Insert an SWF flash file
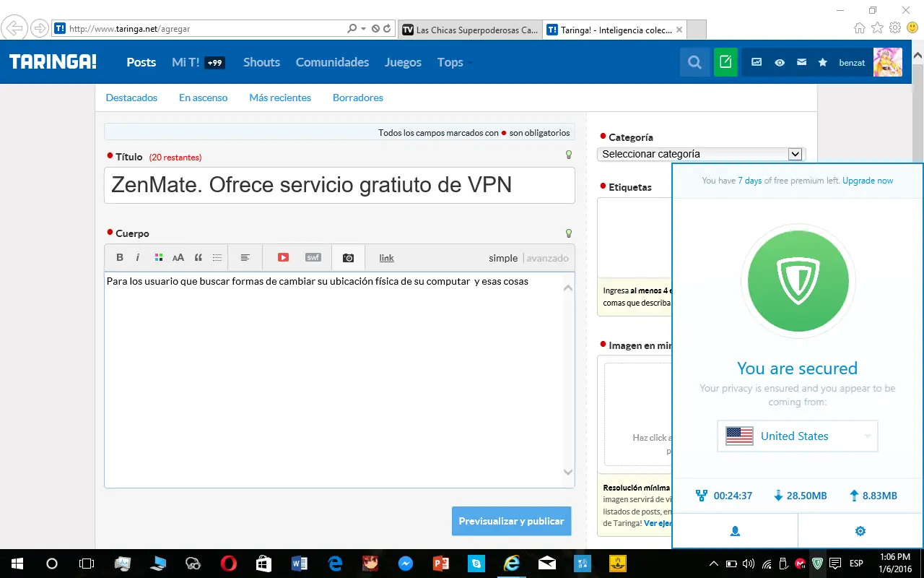 (x=313, y=258)
